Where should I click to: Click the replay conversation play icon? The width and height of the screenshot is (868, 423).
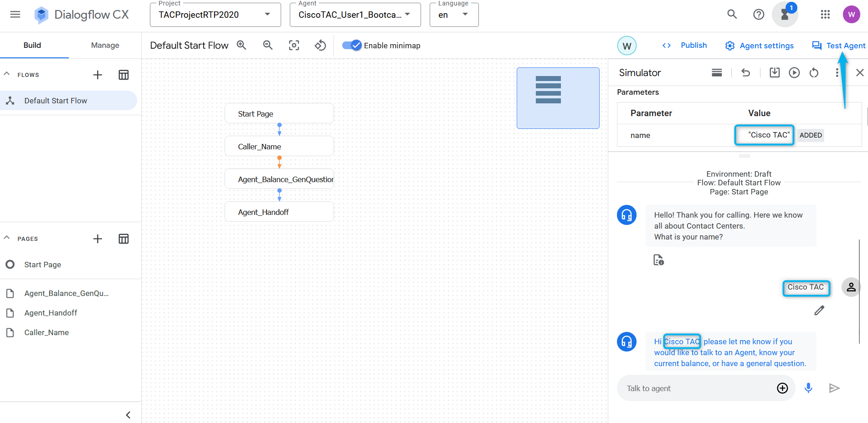pos(794,73)
